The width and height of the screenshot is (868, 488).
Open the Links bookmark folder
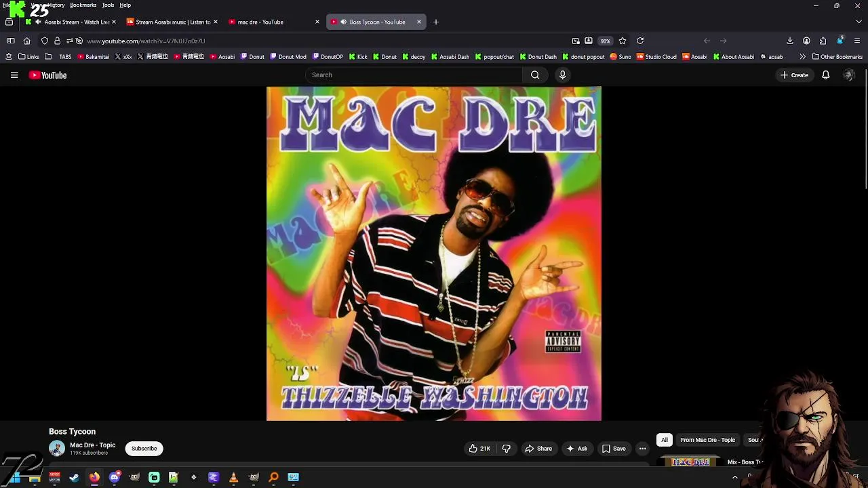coord(28,57)
